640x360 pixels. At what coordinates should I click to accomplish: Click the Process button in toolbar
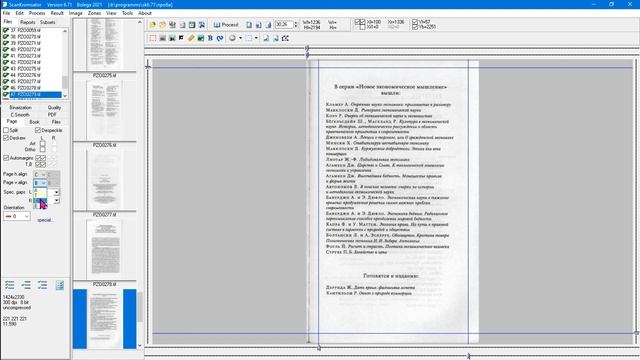[x=226, y=25]
